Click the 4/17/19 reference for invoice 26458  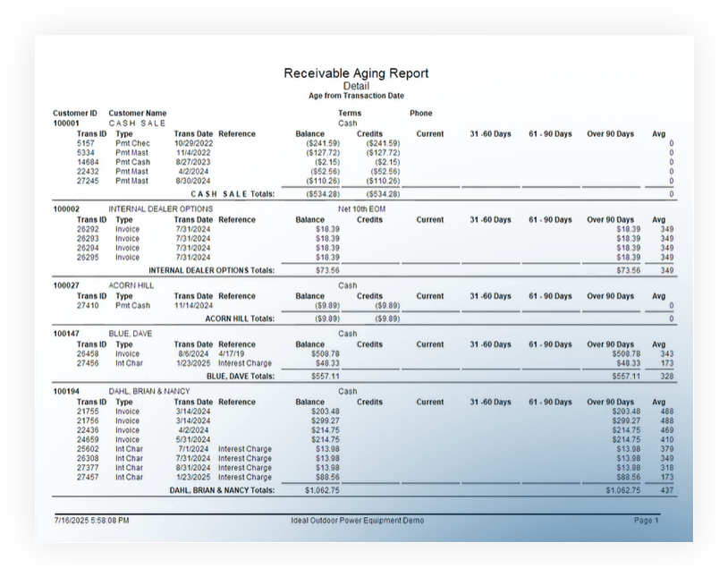[233, 353]
